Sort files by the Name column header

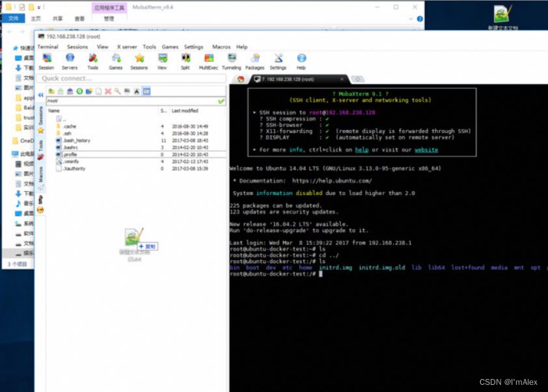tap(54, 111)
